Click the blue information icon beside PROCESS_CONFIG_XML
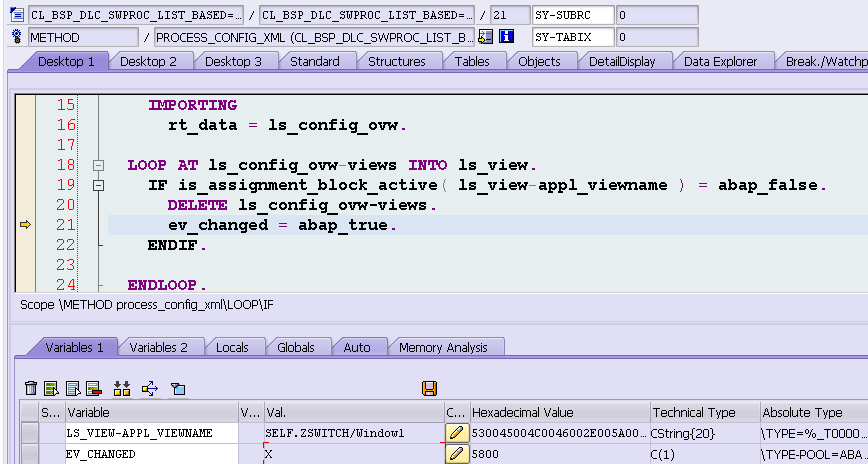The height and width of the screenshot is (464, 868). coord(507,37)
